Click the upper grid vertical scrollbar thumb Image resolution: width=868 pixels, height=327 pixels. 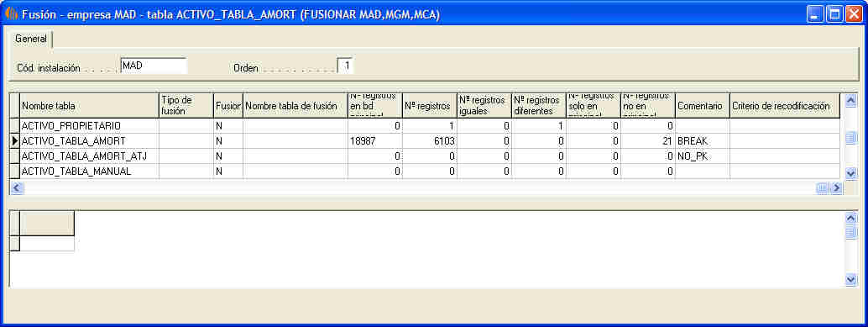click(x=851, y=138)
